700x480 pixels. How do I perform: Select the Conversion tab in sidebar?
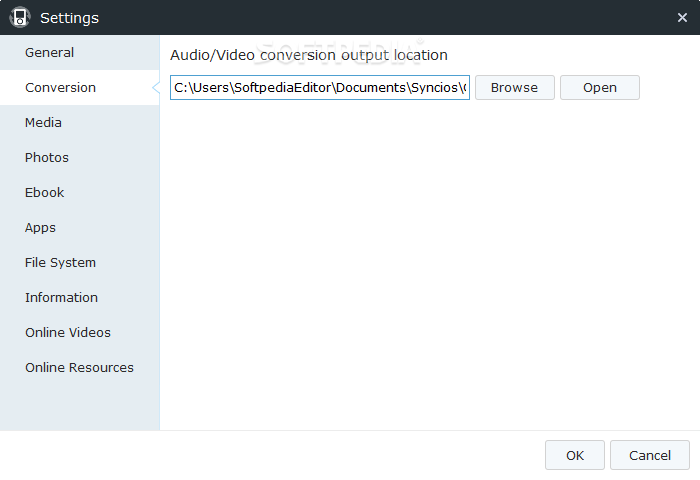pyautogui.click(x=61, y=88)
